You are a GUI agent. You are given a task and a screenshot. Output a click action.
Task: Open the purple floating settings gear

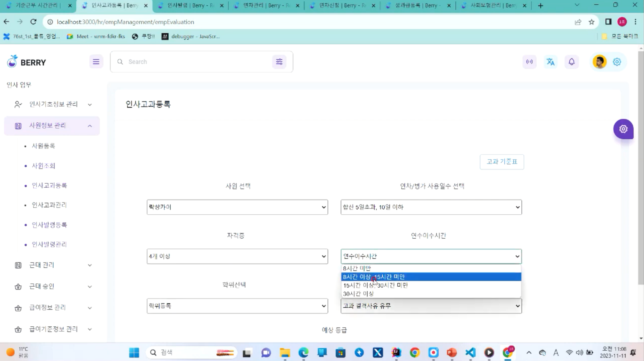[x=623, y=129]
